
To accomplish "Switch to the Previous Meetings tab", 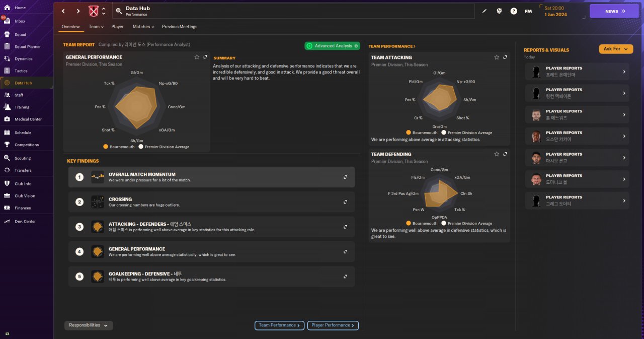I will tap(180, 27).
